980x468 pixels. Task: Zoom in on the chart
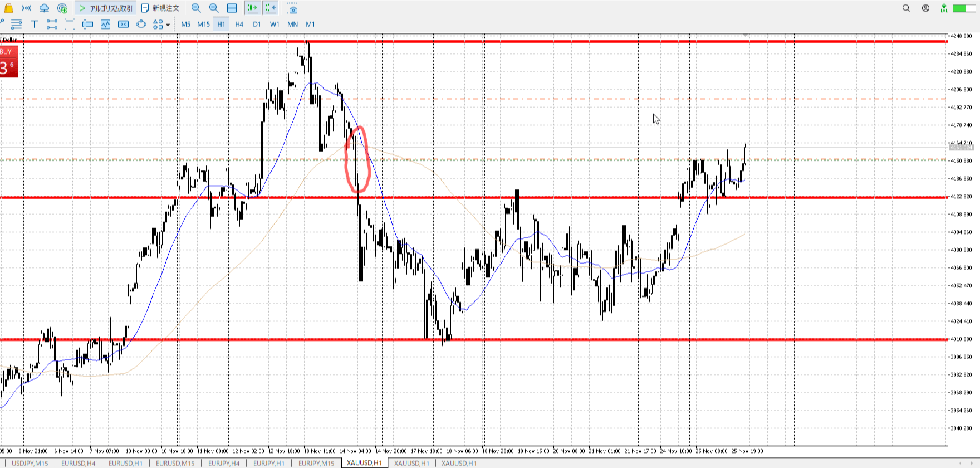pyautogui.click(x=196, y=8)
